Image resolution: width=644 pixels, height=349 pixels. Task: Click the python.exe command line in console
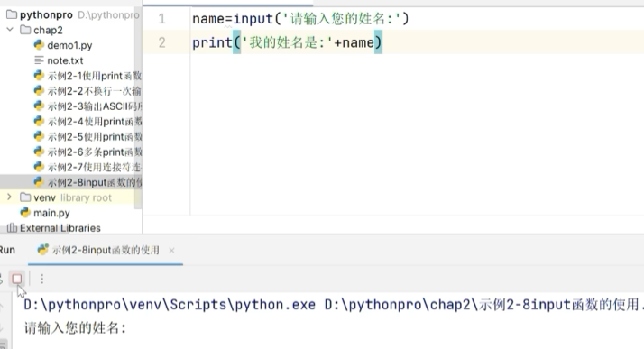tap(334, 305)
